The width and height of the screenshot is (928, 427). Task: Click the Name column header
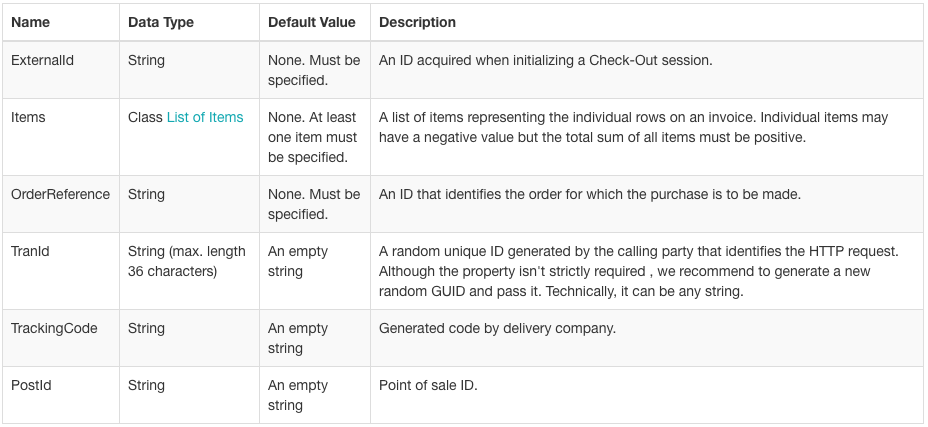(x=30, y=23)
